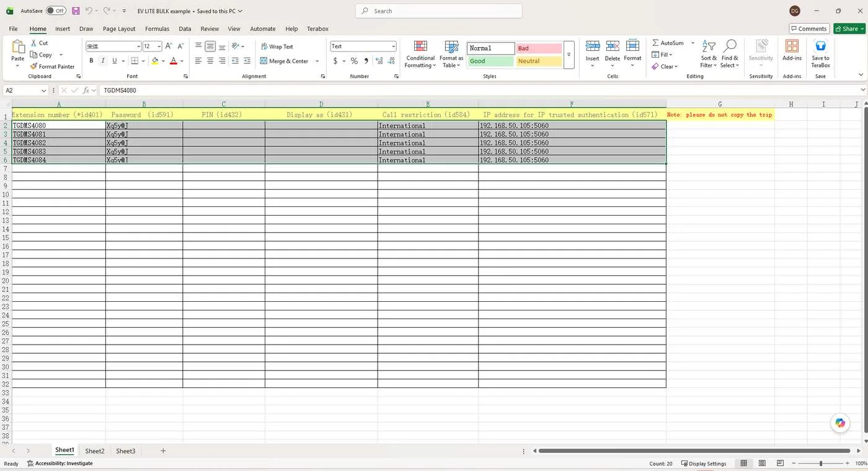
Task: Expand the Merge & Center dropdown arrow
Action: tap(317, 61)
